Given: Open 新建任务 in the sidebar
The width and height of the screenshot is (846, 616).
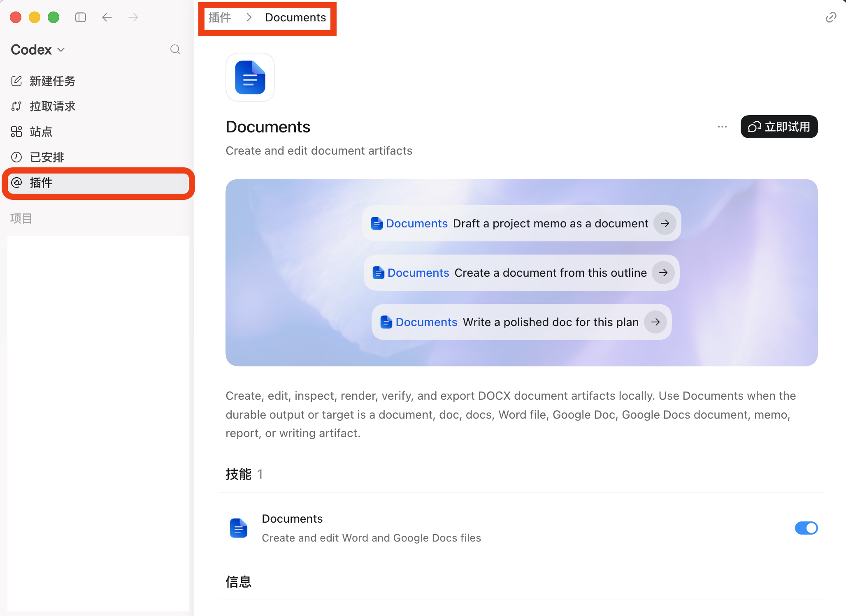Looking at the screenshot, I should tap(98, 81).
